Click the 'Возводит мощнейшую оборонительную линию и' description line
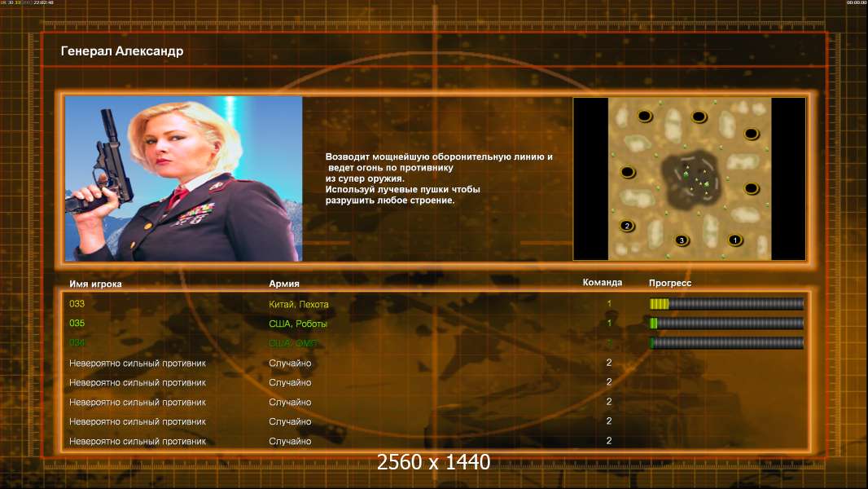The height and width of the screenshot is (489, 868). [x=438, y=156]
